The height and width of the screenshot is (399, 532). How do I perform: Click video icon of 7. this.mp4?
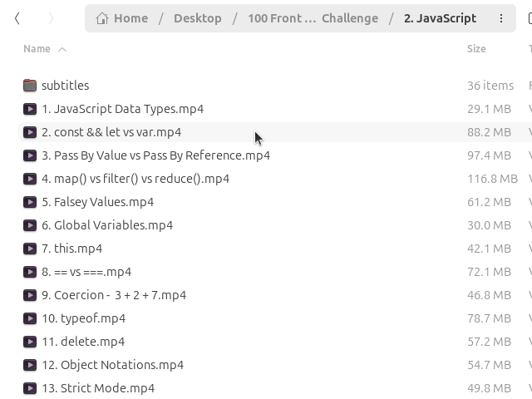[30, 249]
